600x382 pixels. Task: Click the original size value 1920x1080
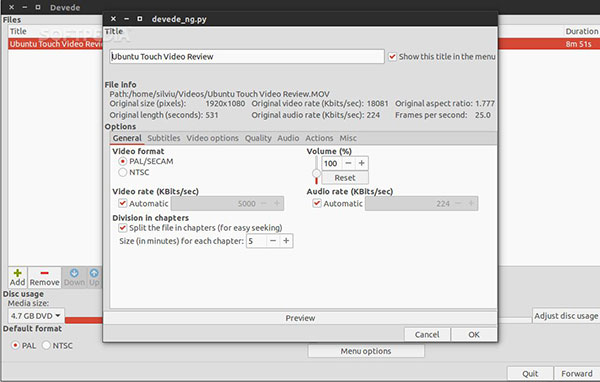pyautogui.click(x=225, y=104)
